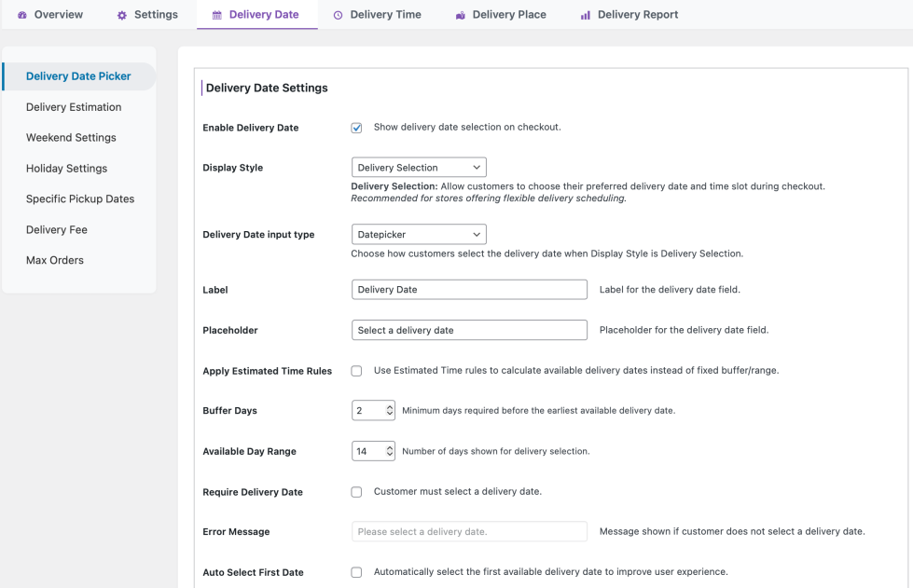Open the Display Style dropdown
913x588 pixels.
(419, 168)
